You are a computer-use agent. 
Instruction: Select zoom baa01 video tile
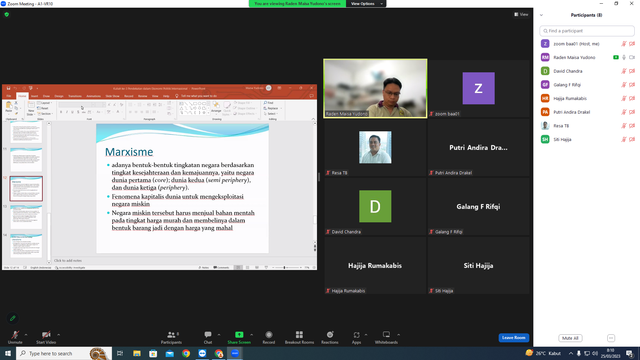(478, 89)
